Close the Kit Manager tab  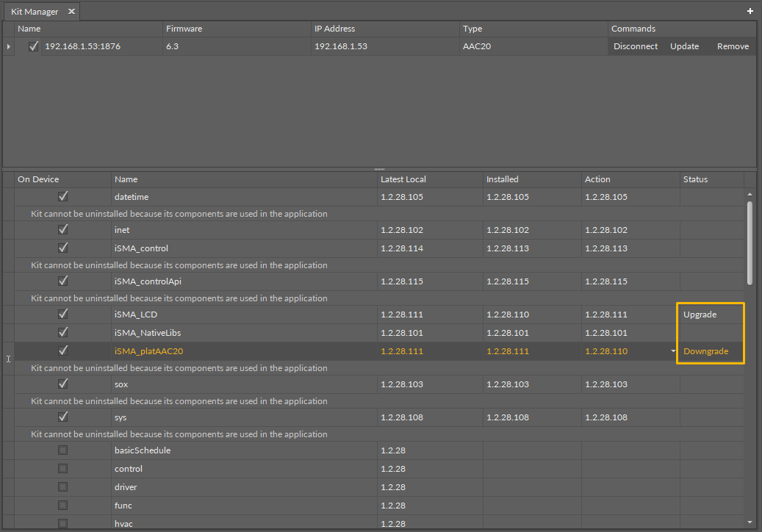70,11
